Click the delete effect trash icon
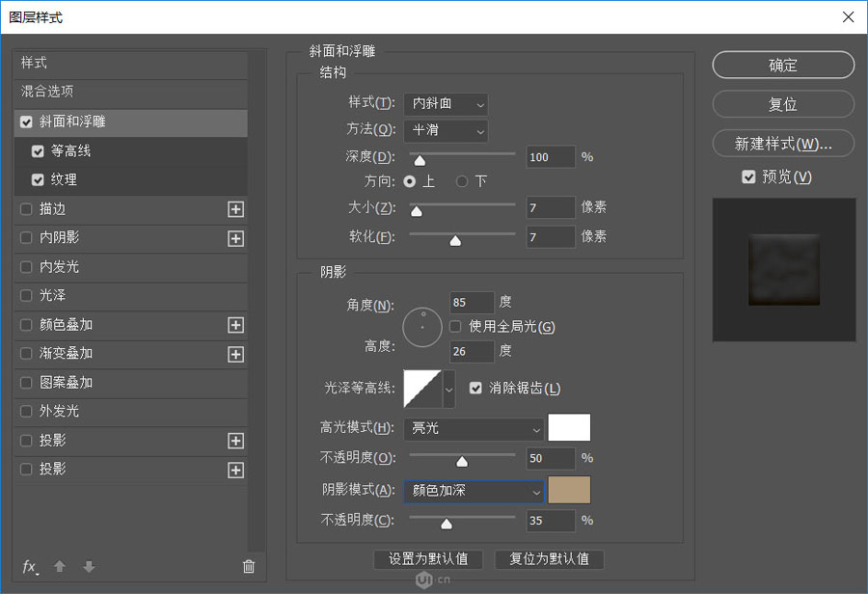Image resolution: width=868 pixels, height=594 pixels. click(x=248, y=567)
